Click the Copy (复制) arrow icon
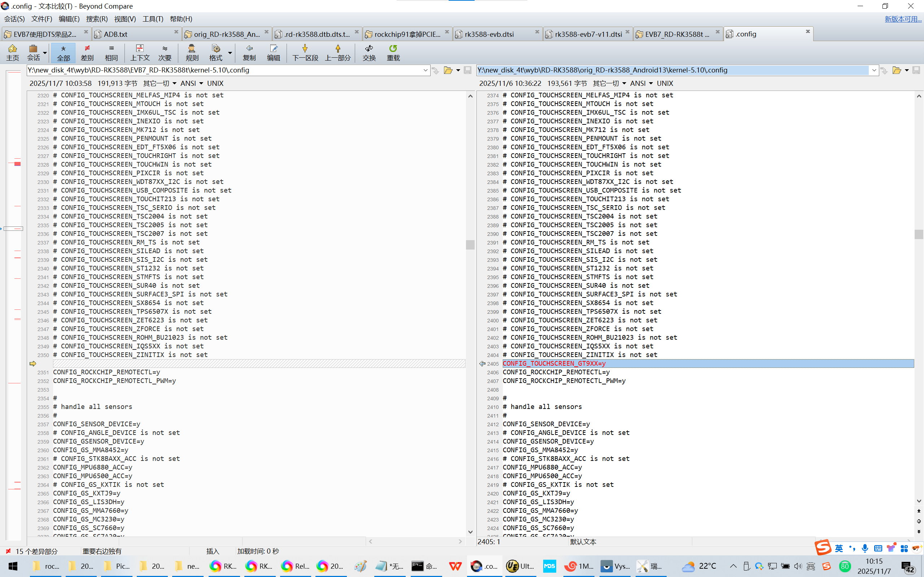Image resolution: width=924 pixels, height=577 pixels. tap(249, 52)
